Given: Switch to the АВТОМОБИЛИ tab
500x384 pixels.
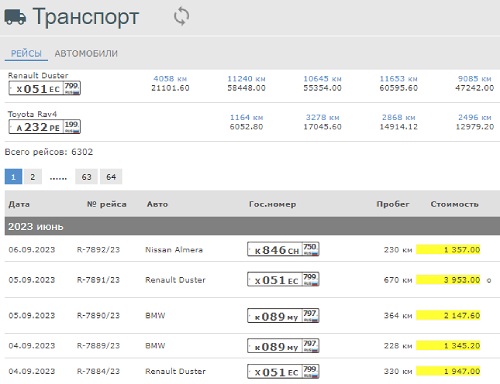Looking at the screenshot, I should click(x=86, y=53).
